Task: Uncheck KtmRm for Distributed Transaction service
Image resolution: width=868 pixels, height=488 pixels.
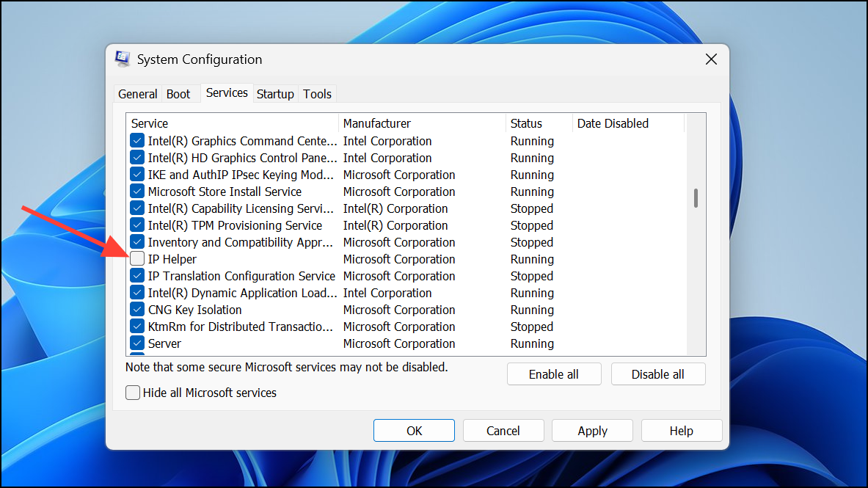Action: click(x=137, y=327)
